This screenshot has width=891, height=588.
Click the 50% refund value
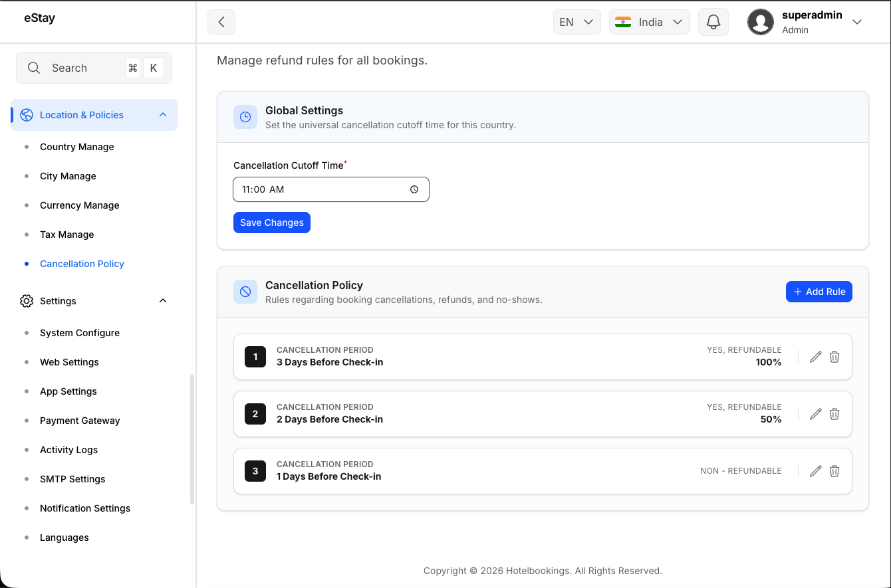pyautogui.click(x=771, y=419)
